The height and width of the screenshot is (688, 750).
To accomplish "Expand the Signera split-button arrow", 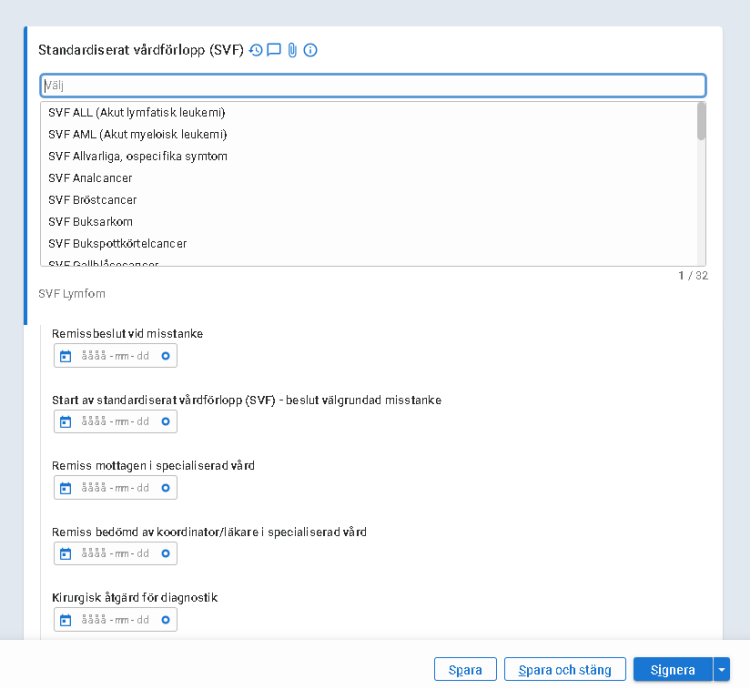I will (x=721, y=670).
